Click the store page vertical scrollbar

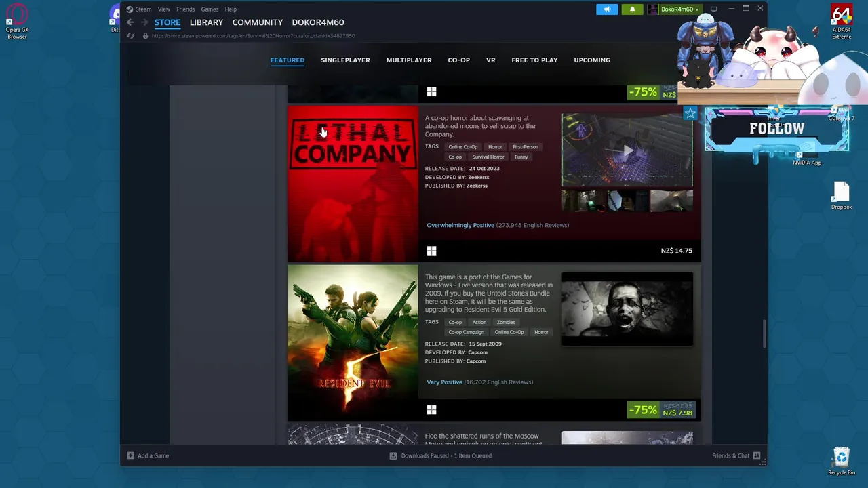(764, 333)
